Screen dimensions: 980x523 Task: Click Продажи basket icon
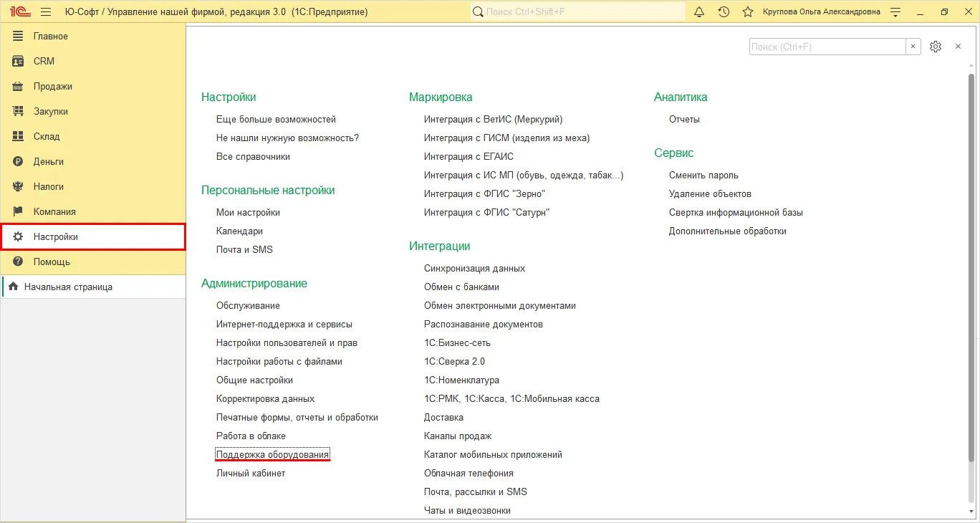(18, 86)
